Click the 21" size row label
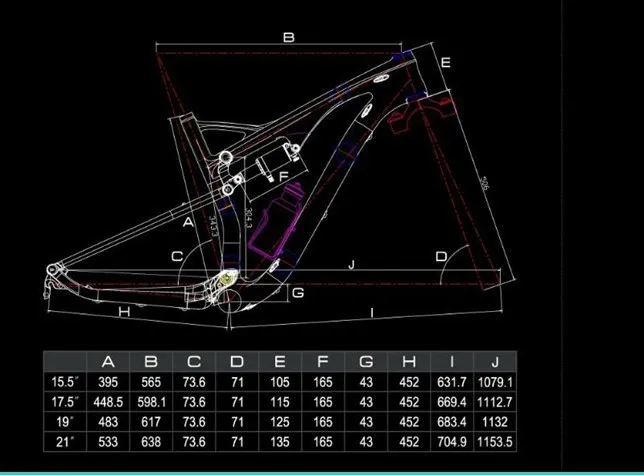Image resolution: width=644 pixels, height=476 pixels. [x=65, y=442]
